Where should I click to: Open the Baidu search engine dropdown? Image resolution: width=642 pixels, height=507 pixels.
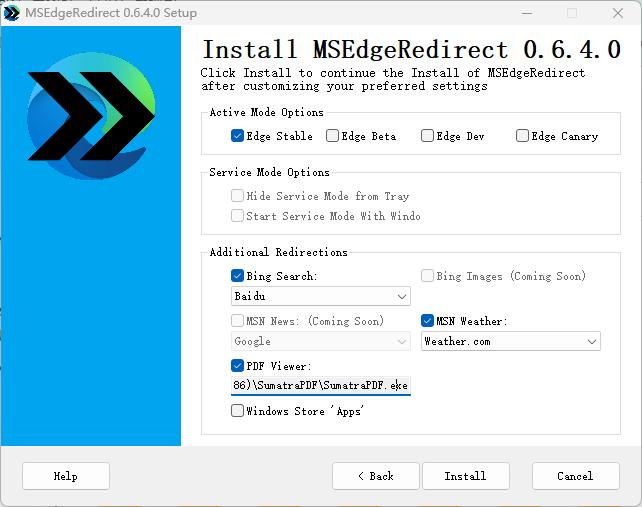[321, 296]
